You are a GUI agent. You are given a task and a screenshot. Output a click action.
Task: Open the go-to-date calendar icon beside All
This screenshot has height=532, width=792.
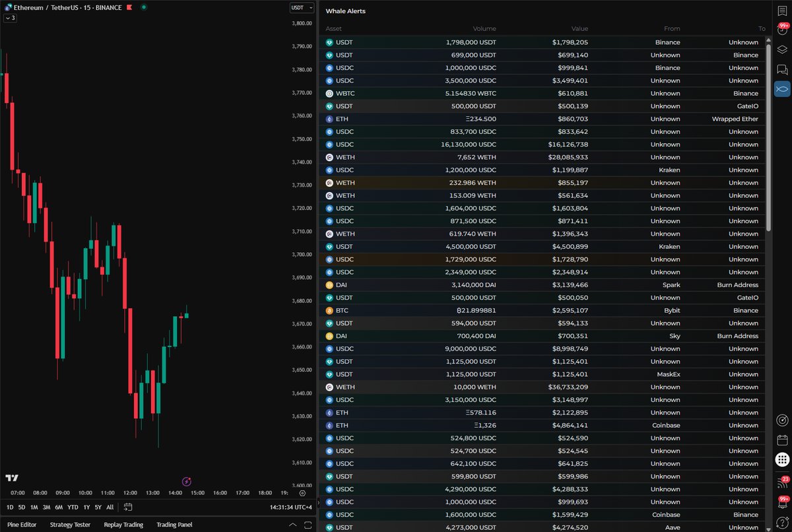point(127,507)
